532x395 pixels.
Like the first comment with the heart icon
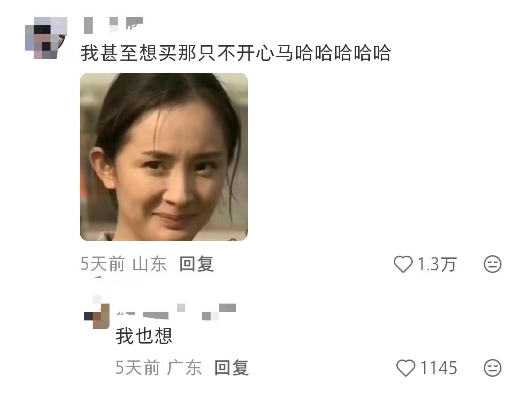(x=403, y=265)
